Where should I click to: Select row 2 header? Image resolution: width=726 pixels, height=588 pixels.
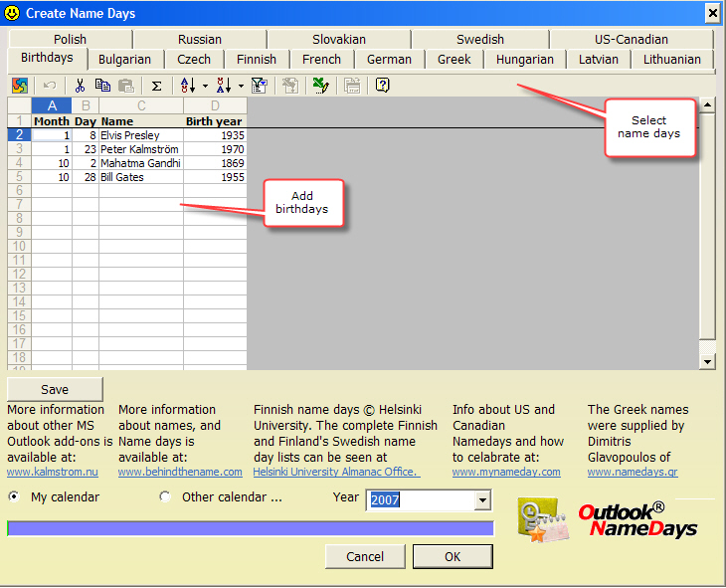(20, 135)
